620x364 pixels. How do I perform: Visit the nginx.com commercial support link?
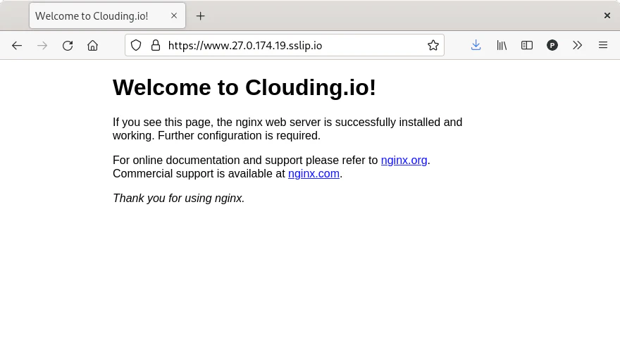(x=314, y=173)
